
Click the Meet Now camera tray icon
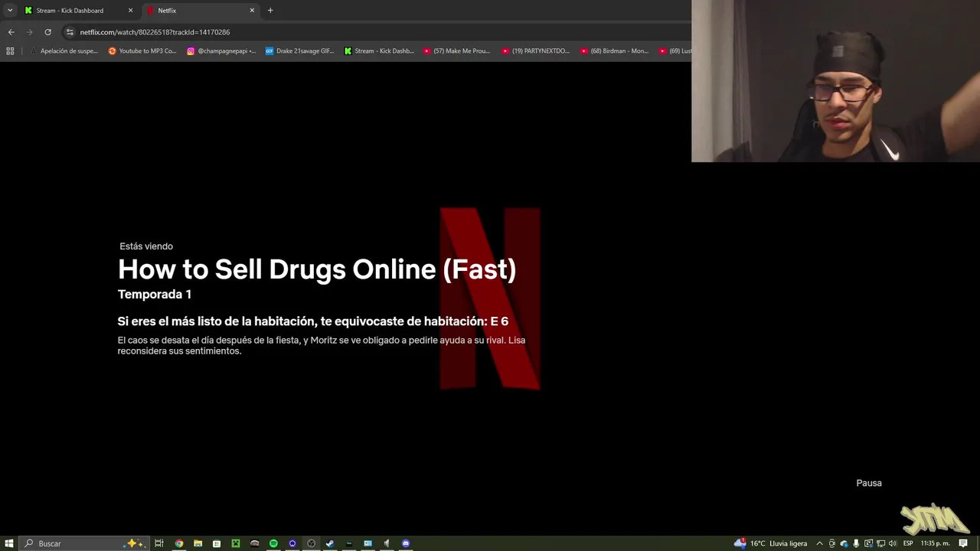tap(832, 543)
